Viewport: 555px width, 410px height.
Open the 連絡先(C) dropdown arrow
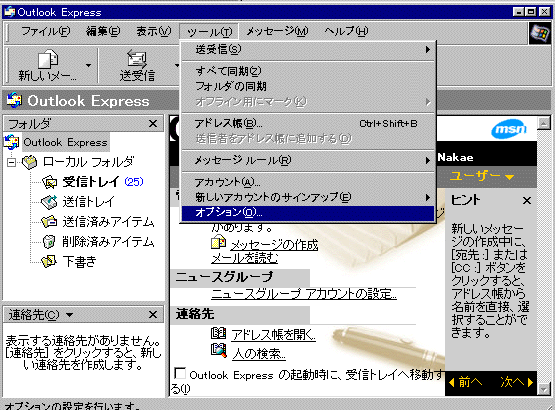click(x=69, y=314)
